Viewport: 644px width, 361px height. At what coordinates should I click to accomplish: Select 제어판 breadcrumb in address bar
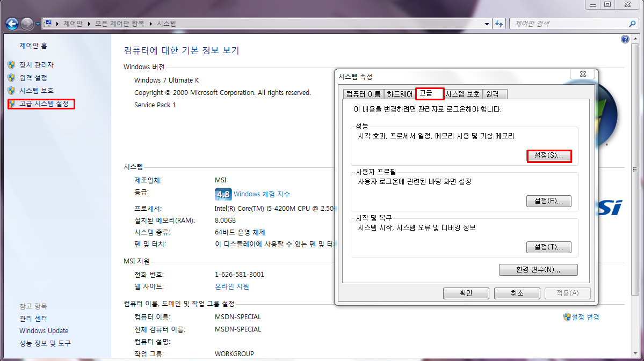coord(73,24)
